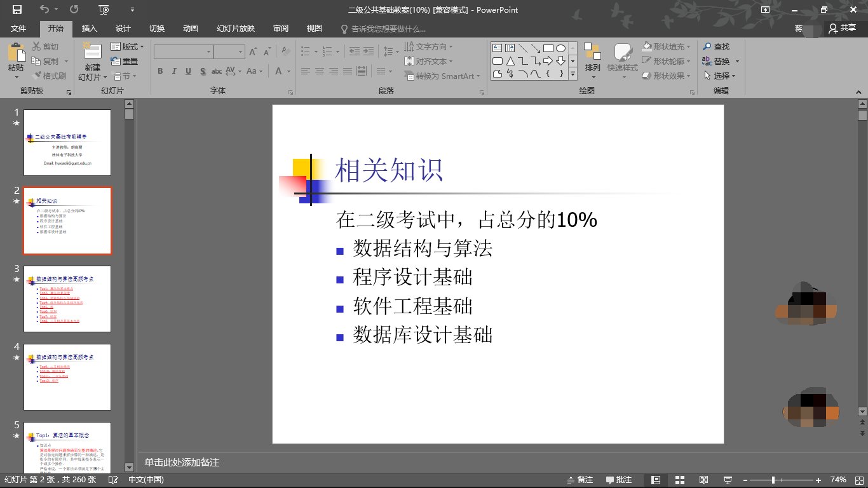This screenshot has width=868, height=488.
Task: Open the Layout (版式) dropdown
Action: 130,46
